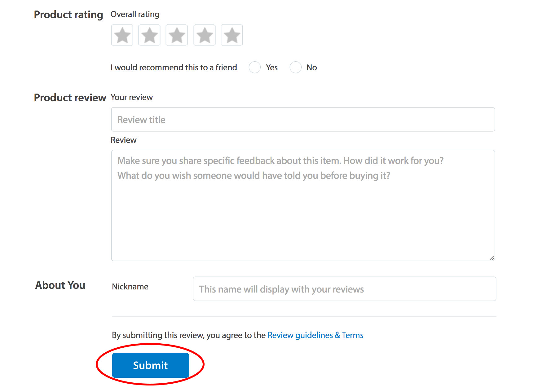Grab the review textarea resize handle
This screenshot has height=392, width=538.
(x=492, y=258)
